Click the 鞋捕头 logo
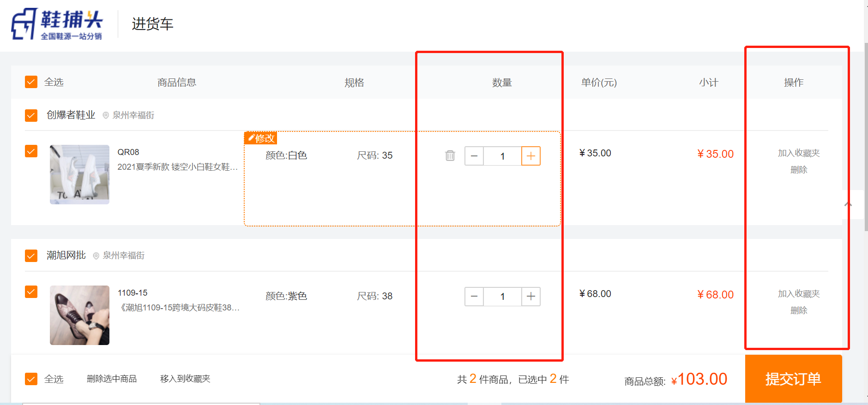868x405 pixels. pos(57,24)
